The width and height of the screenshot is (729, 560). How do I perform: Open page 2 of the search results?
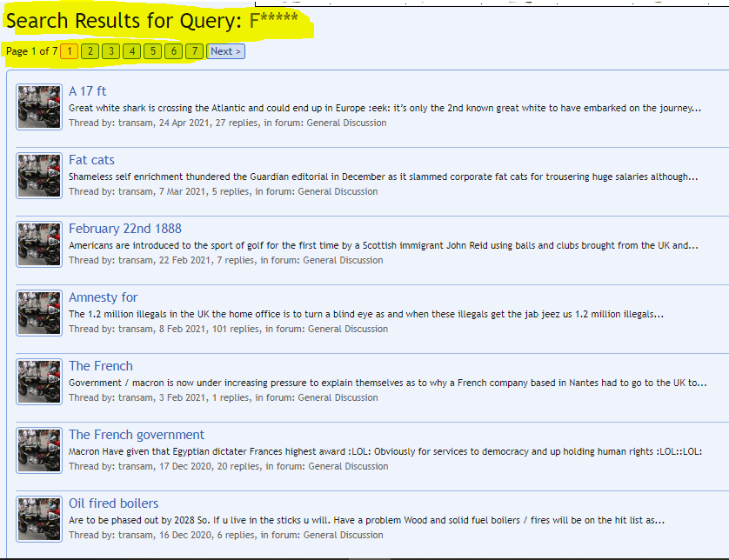tap(90, 51)
